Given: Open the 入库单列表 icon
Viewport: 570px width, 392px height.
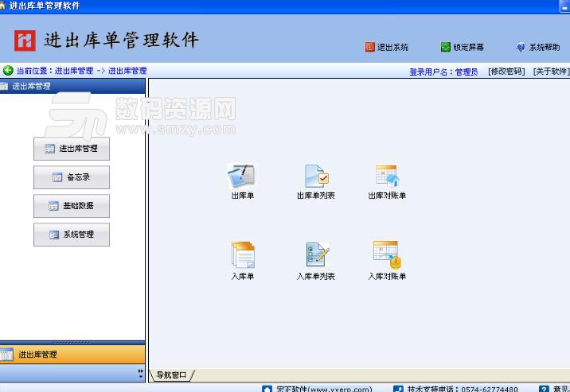Looking at the screenshot, I should click(x=317, y=254).
